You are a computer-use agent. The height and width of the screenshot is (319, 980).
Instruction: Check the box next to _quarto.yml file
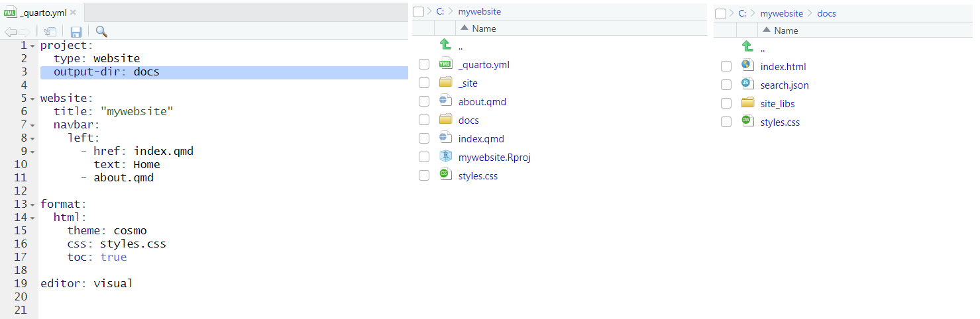424,65
